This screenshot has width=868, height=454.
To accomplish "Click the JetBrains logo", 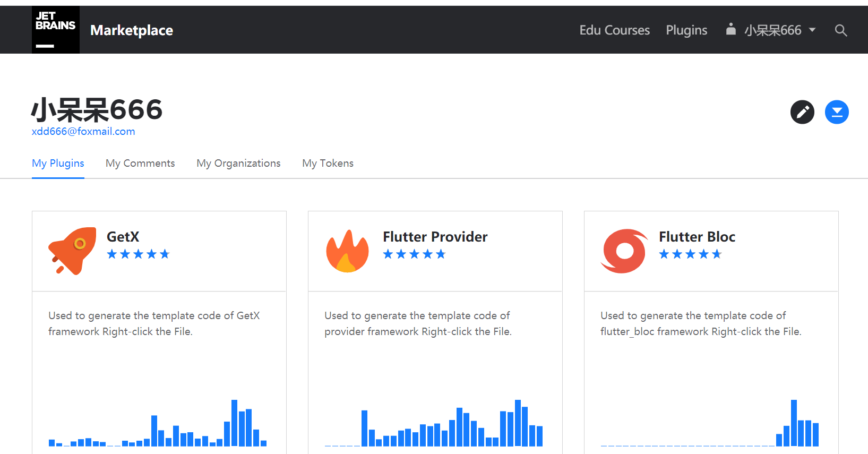I will click(x=56, y=30).
